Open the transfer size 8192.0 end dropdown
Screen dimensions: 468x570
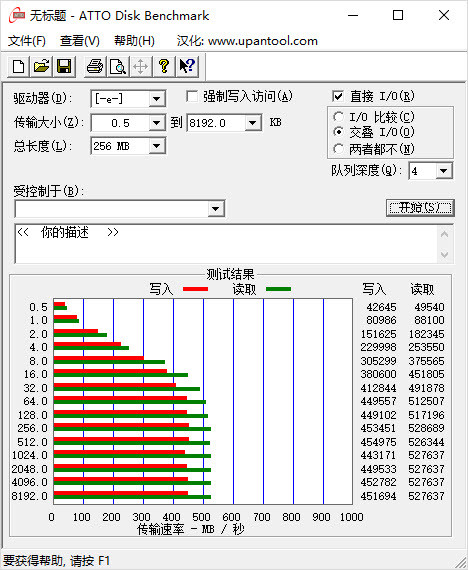click(252, 123)
